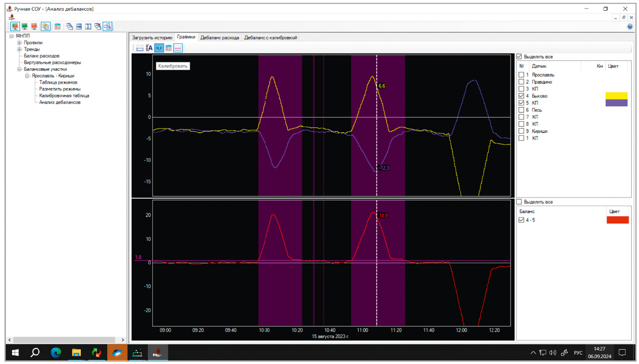This screenshot has height=364, width=639.
Task: Collapse the МНПП root tree node
Action: point(11,36)
